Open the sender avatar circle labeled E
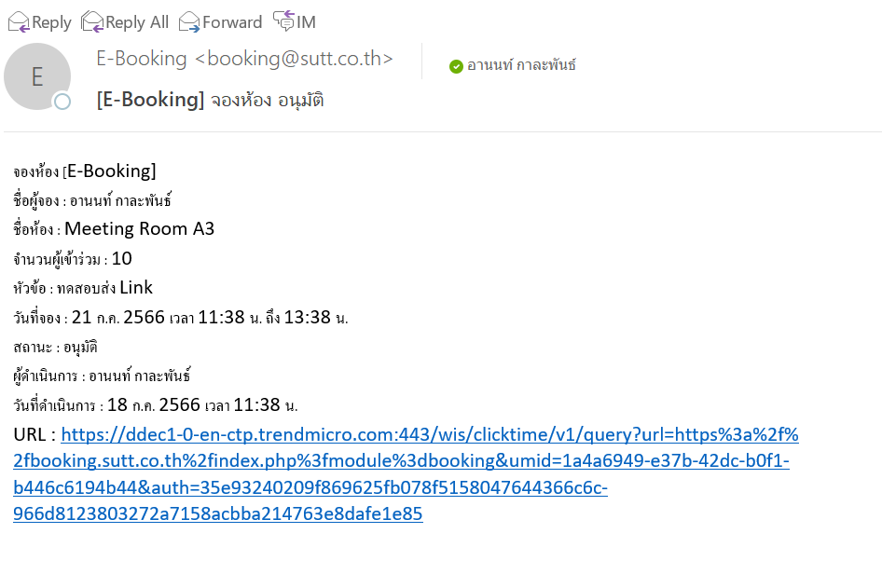 pyautogui.click(x=37, y=76)
